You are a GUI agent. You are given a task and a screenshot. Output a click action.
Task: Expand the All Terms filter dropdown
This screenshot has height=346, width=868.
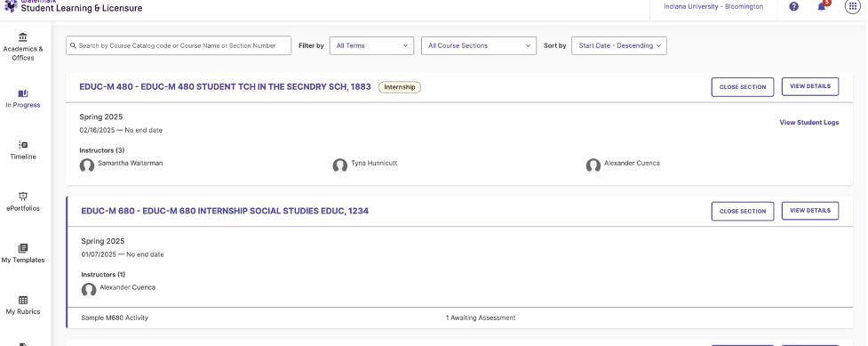[371, 45]
